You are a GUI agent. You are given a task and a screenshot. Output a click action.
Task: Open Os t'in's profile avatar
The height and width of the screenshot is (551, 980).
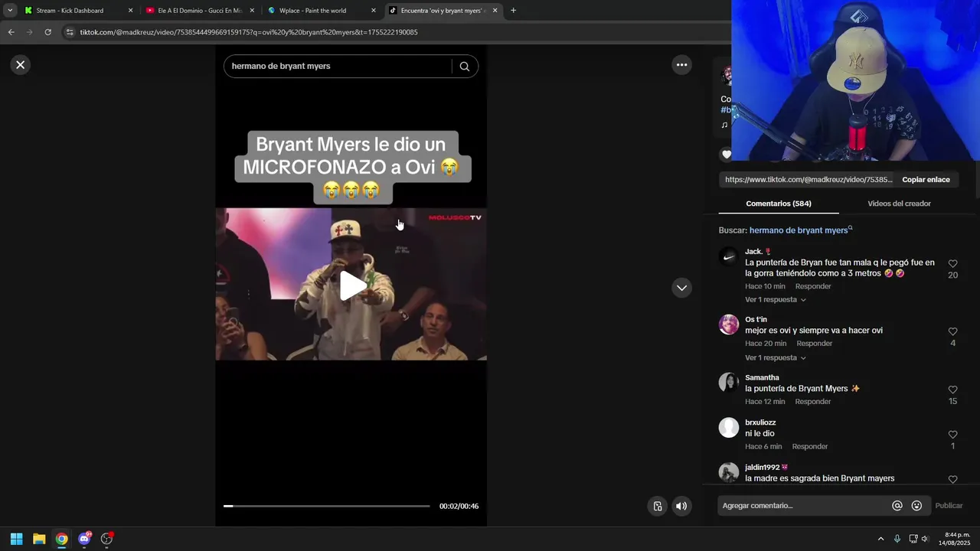pos(729,324)
